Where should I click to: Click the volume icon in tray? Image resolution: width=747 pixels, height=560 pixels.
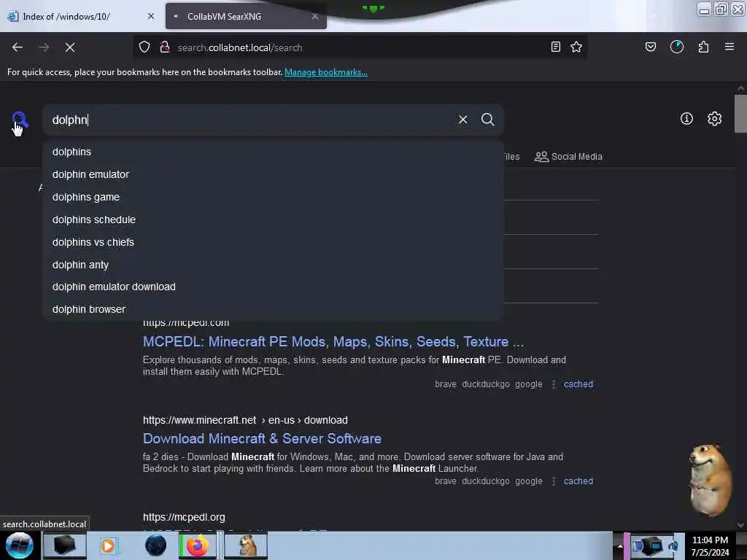coord(673,545)
